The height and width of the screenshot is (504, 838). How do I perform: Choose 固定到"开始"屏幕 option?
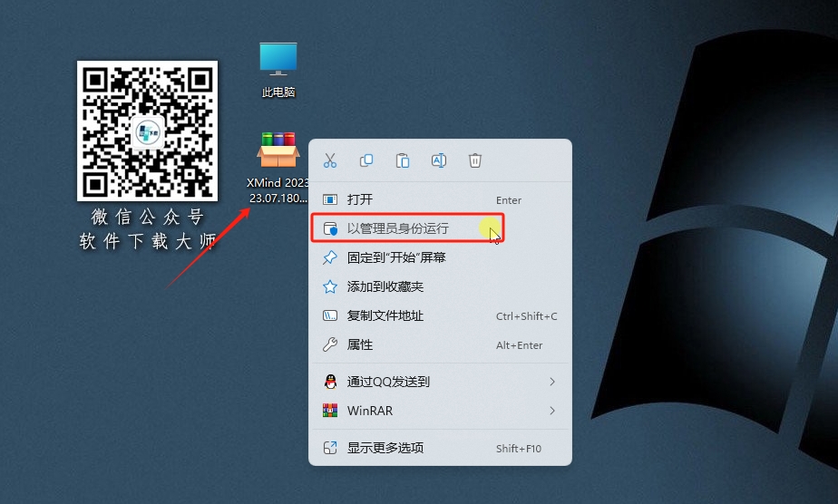(x=440, y=257)
